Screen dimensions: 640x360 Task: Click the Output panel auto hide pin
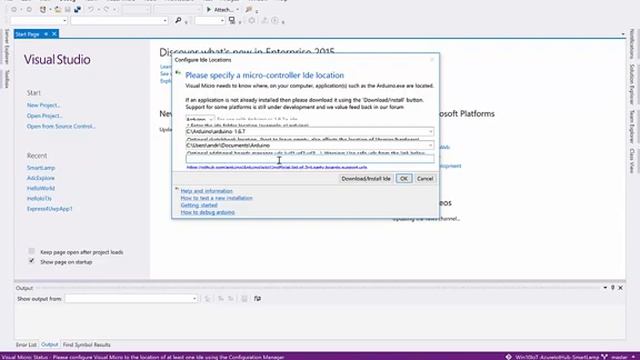point(613,288)
